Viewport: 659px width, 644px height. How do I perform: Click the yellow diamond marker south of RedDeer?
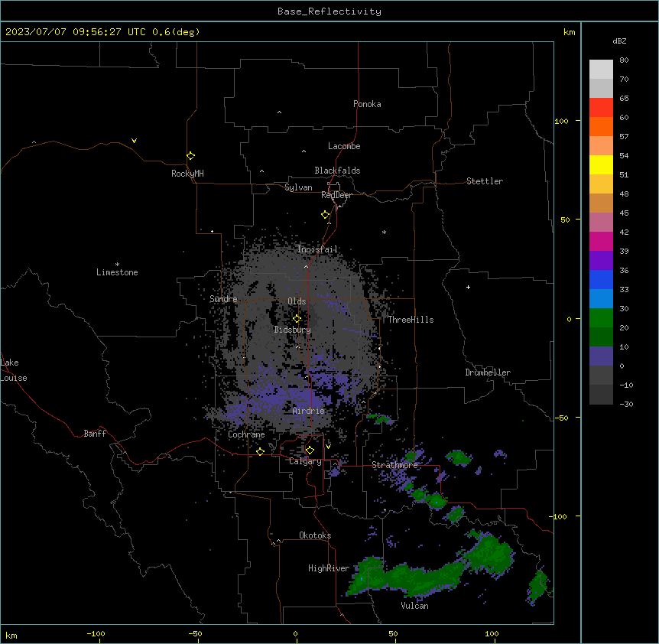tap(325, 214)
